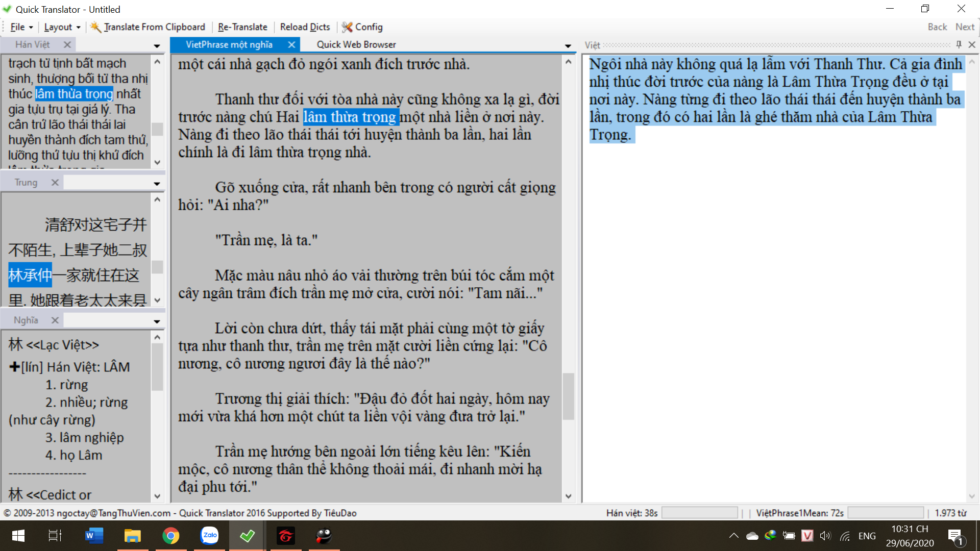Expand the Hán Việt panel dropdown arrow

pyautogui.click(x=157, y=46)
